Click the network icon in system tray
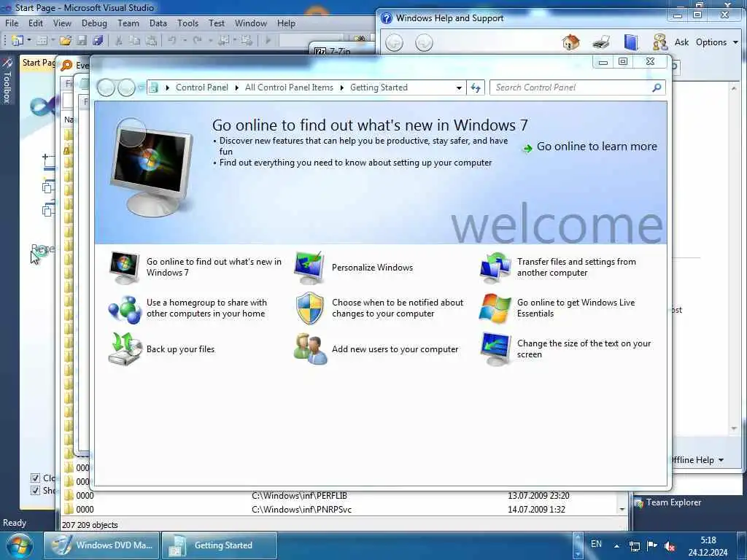The width and height of the screenshot is (747, 560). (634, 545)
